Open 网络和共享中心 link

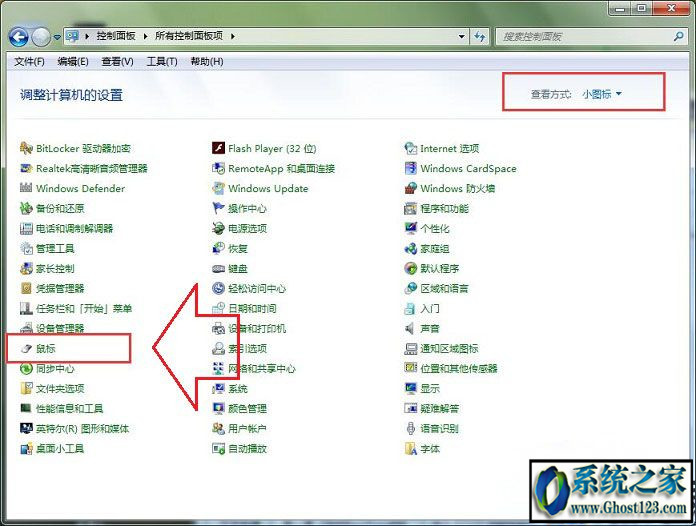point(262,368)
